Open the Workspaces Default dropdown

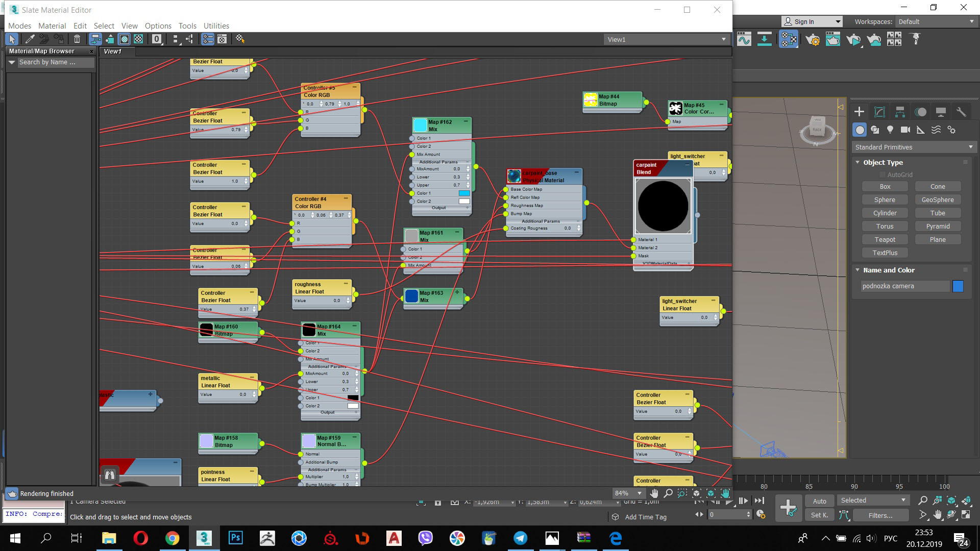pos(936,21)
